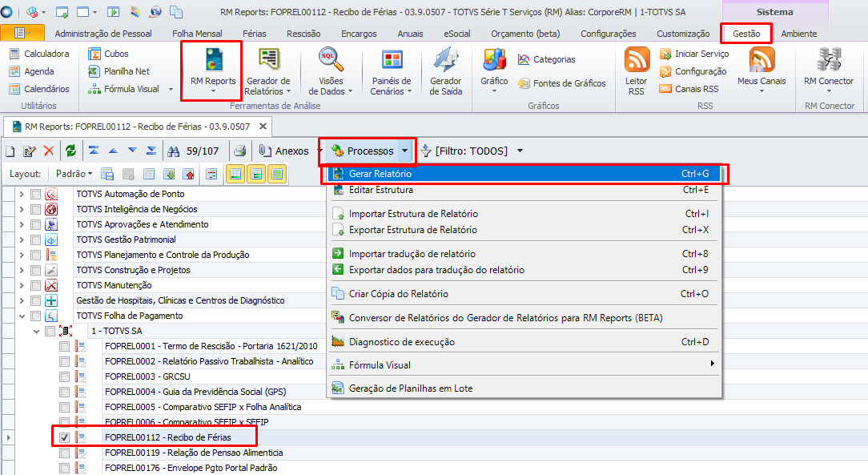Viewport: 868px width, 475px height.
Task: Switch to the Gestão ribbon tab
Action: coord(745,34)
